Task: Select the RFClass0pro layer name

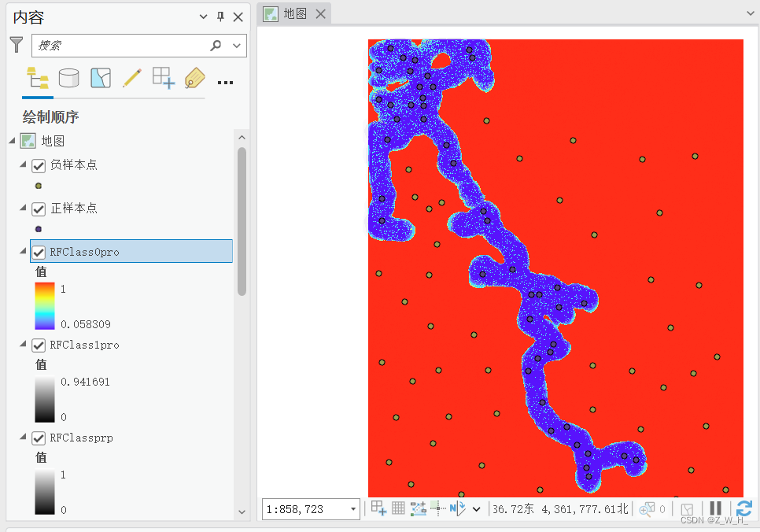Action: pyautogui.click(x=84, y=252)
